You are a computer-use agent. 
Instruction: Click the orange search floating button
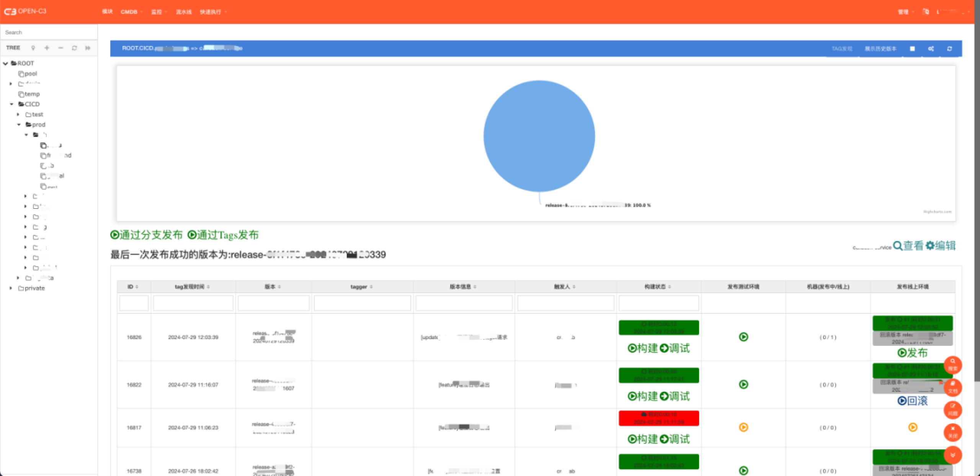point(952,365)
